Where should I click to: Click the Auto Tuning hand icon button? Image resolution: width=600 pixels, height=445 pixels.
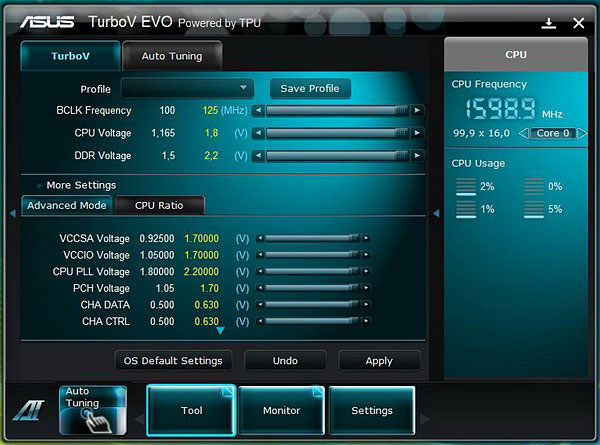pyautogui.click(x=93, y=410)
